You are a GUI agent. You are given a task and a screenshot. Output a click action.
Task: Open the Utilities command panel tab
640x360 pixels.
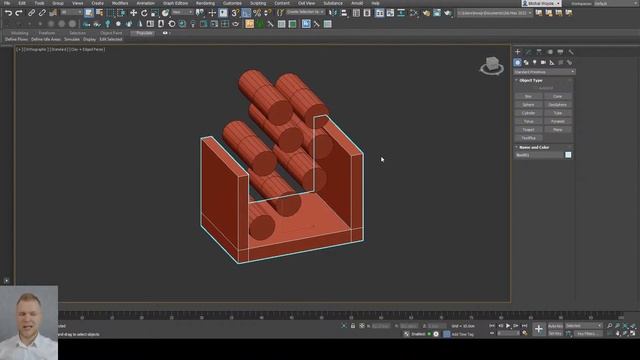tap(571, 52)
